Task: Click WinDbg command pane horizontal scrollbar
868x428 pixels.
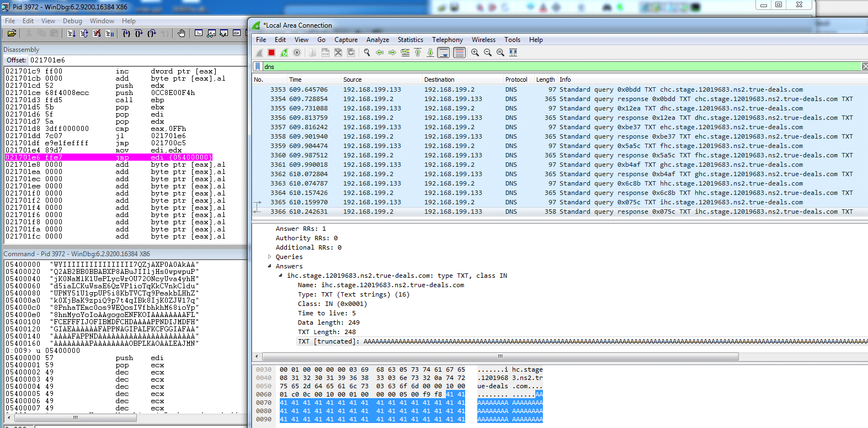Action: point(75,418)
